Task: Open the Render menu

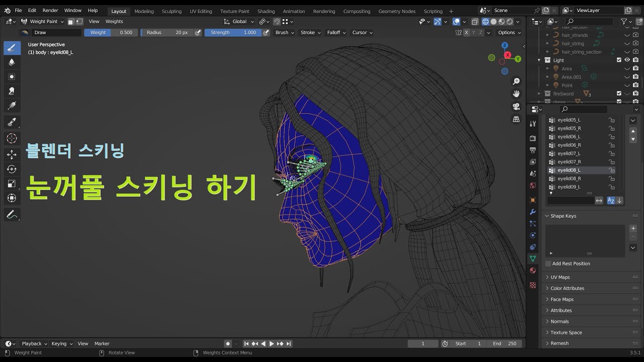Action: pos(50,11)
